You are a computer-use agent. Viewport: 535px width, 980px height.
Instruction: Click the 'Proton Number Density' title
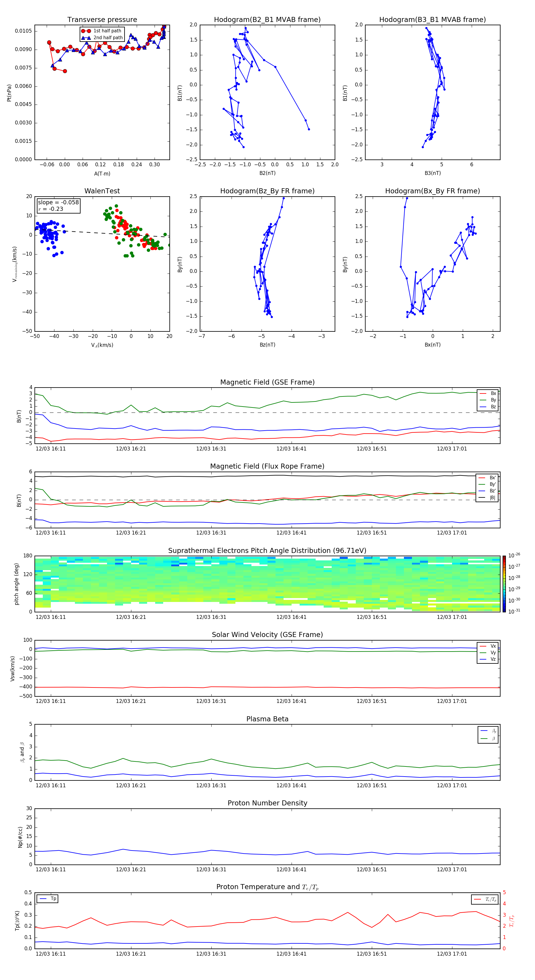(267, 803)
